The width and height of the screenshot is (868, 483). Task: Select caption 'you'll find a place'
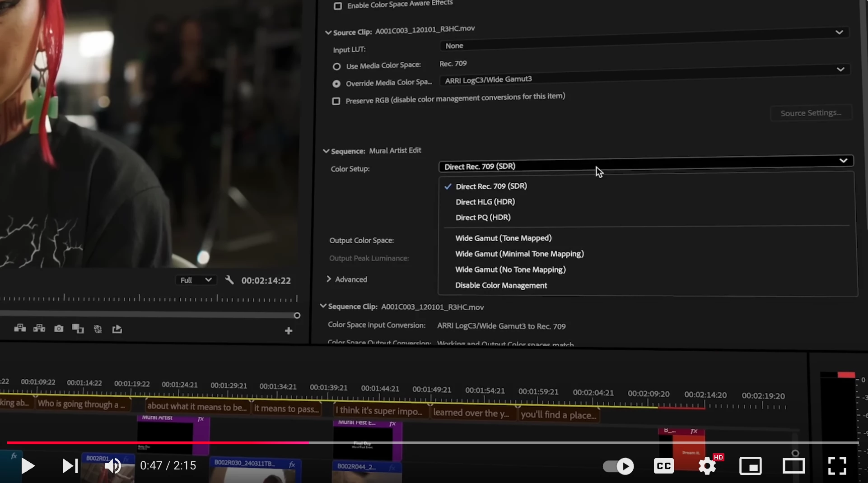(x=559, y=415)
